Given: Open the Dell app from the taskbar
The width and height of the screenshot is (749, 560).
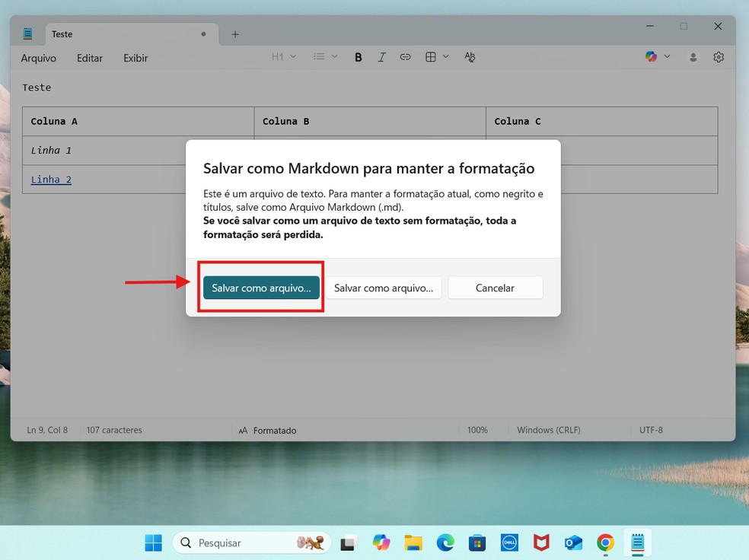Looking at the screenshot, I should pos(509,542).
